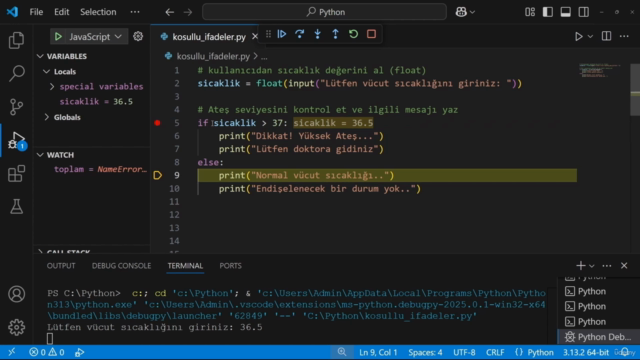Grab the debug toolbar drag handle
The height and width of the screenshot is (360, 640).
268,34
